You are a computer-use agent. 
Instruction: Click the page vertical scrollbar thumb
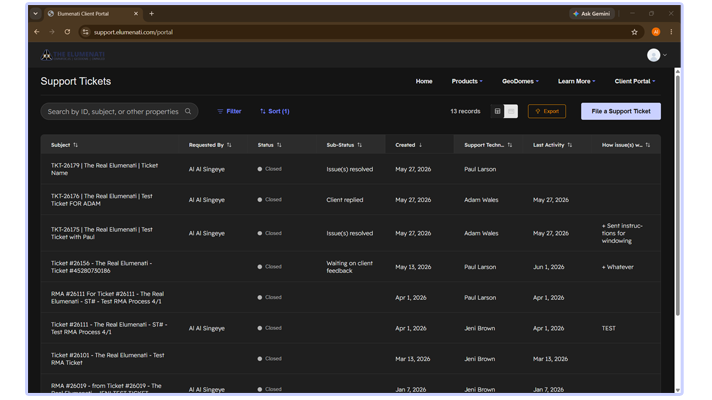[677, 195]
